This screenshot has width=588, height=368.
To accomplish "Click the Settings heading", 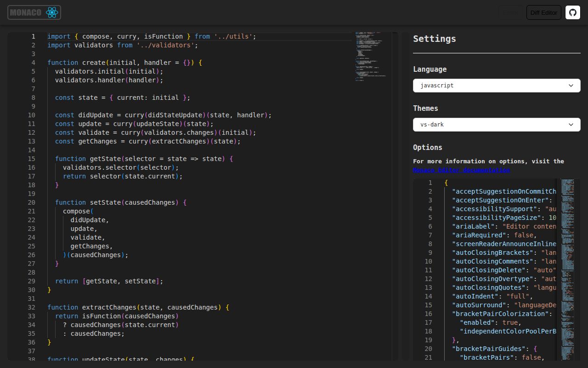I will click(x=435, y=39).
